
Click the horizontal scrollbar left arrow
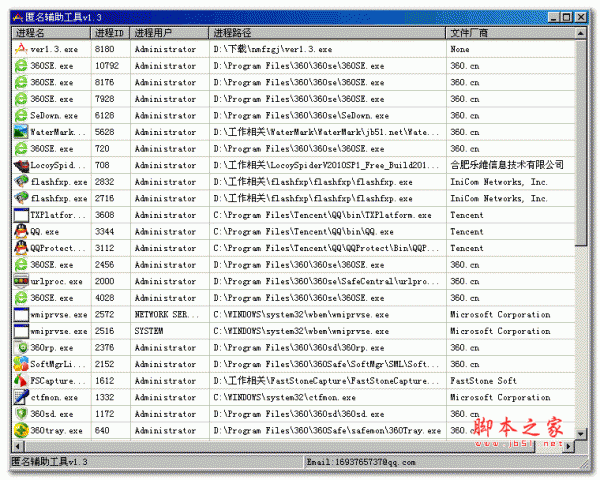(18, 446)
